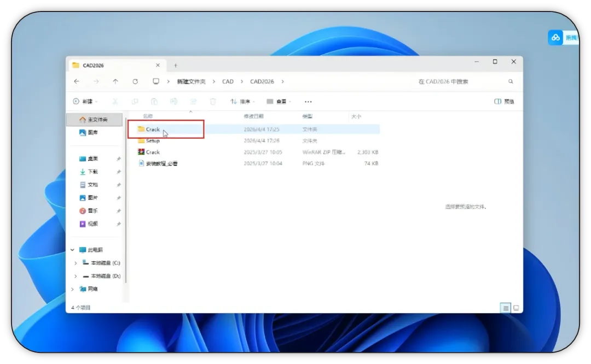Select the Setup folder
This screenshot has height=364, width=591.
[x=258, y=141]
